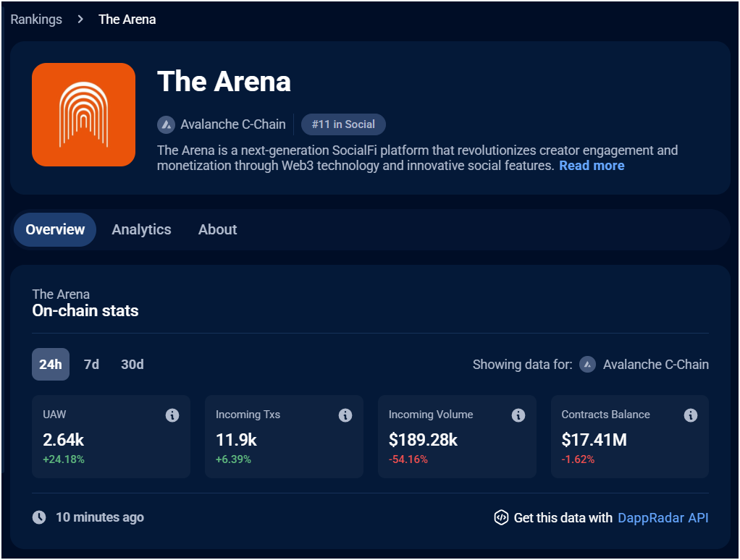This screenshot has height=560, width=740.
Task: Open the About tab
Action: pyautogui.click(x=217, y=229)
